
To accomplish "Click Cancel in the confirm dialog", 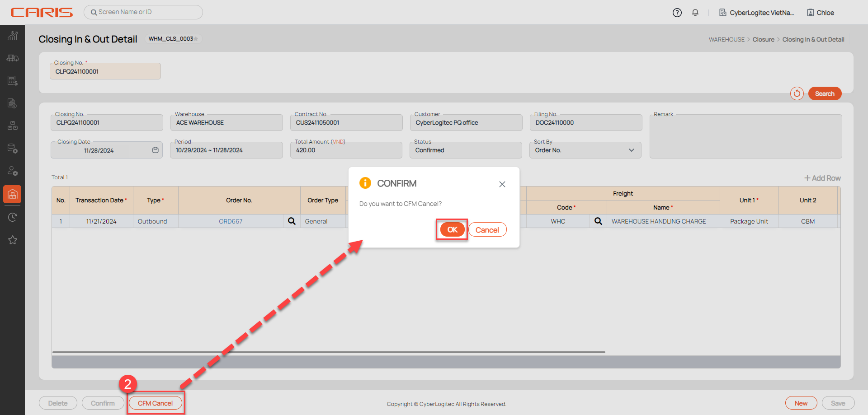I will click(x=487, y=230).
